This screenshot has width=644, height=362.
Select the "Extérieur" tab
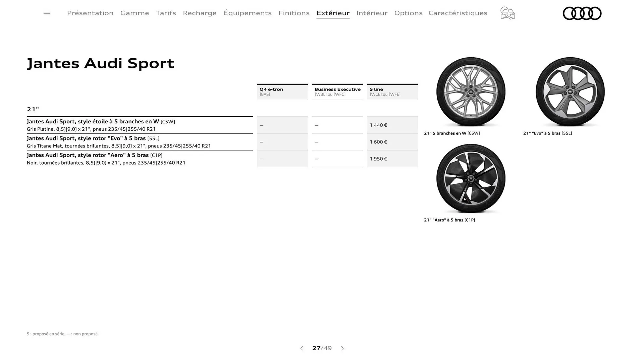point(333,13)
